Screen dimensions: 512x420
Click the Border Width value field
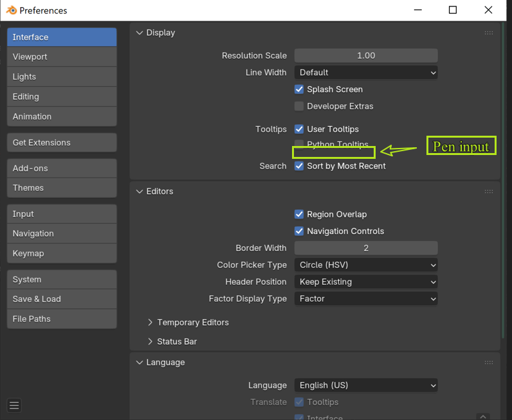(x=366, y=248)
